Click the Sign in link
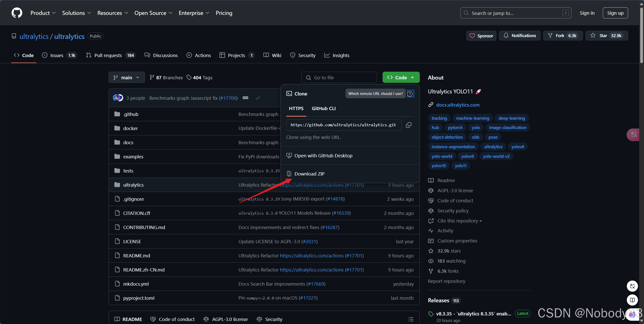The height and width of the screenshot is (324, 644). point(587,13)
